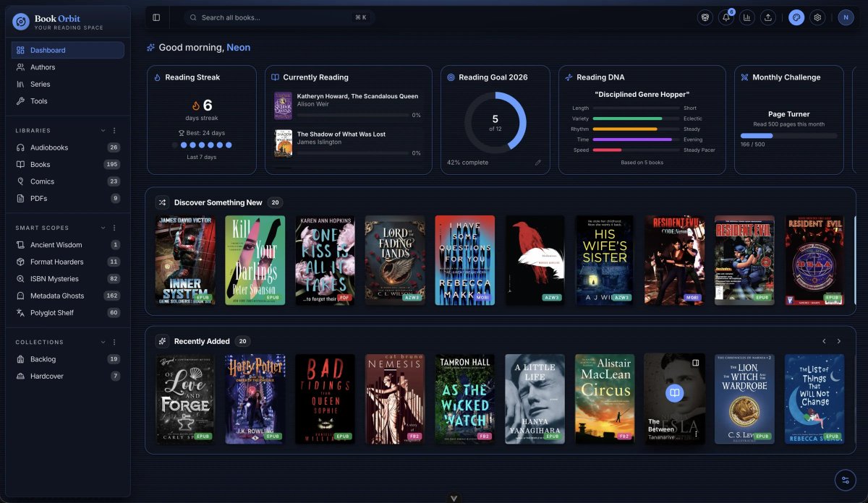Click the sparkle icon beside Recently Added
The image size is (868, 503).
coord(162,341)
